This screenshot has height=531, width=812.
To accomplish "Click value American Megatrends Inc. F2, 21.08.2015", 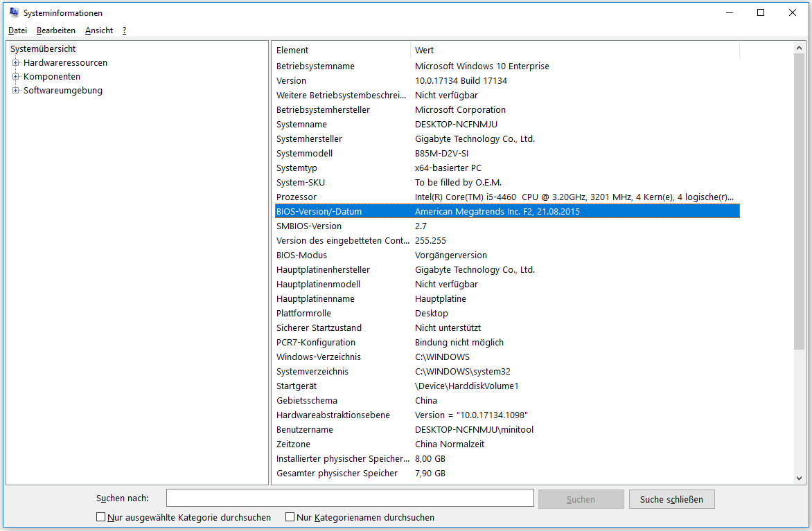I will coord(497,211).
